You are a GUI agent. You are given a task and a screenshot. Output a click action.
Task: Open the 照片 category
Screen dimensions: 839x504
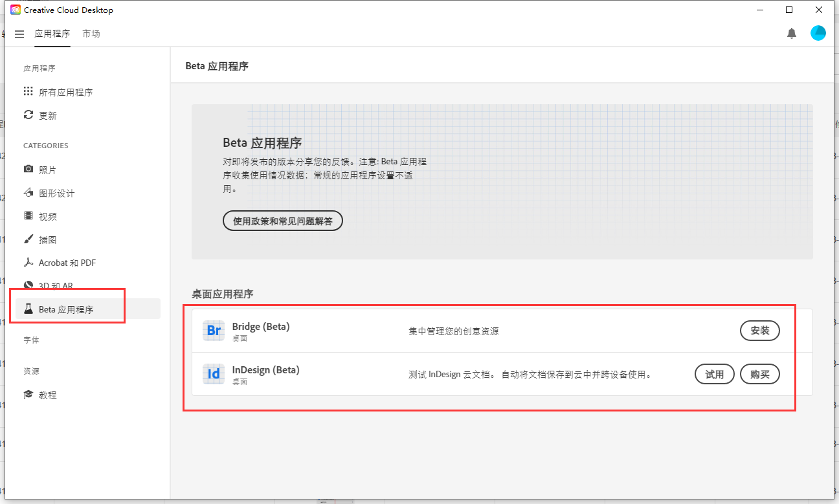48,170
